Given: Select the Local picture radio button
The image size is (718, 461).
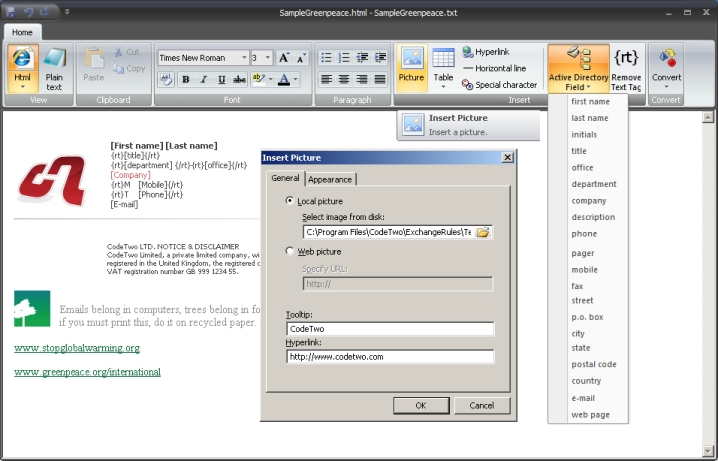Looking at the screenshot, I should point(291,201).
